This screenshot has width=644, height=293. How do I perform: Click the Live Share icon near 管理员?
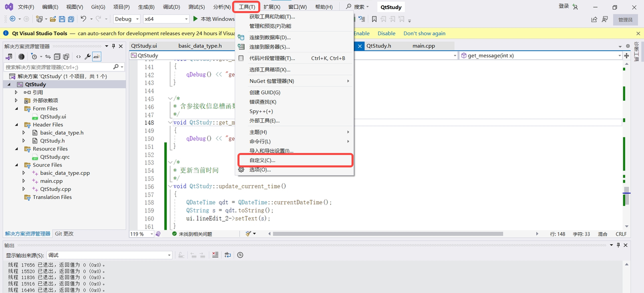[x=594, y=19]
